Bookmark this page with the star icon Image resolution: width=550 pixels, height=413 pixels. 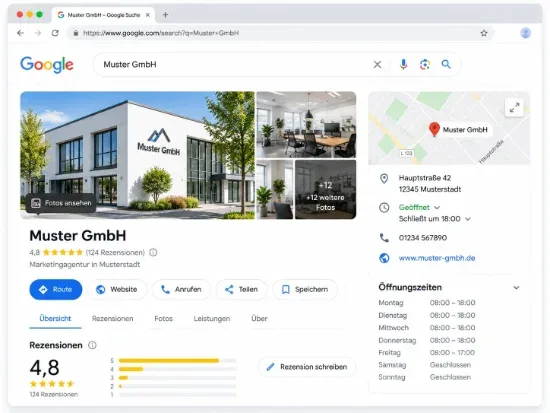tap(484, 33)
